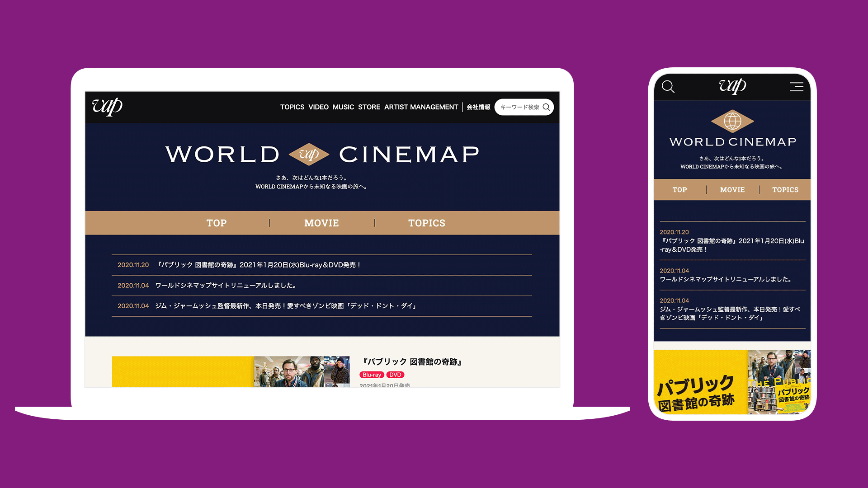Select the TOPICS tab on desktop gold bar
Screen dimensions: 868x488
coord(427,223)
